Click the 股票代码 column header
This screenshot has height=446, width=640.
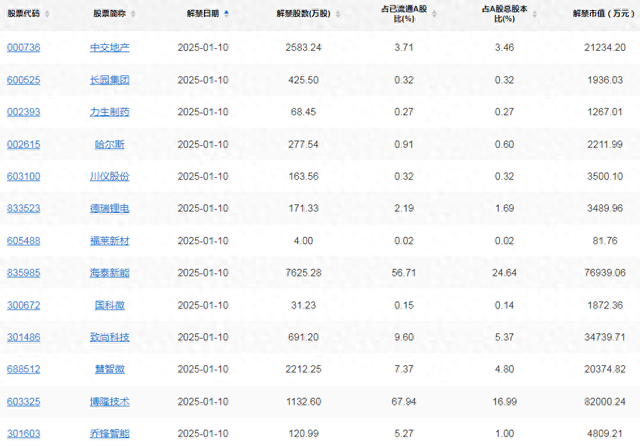24,13
